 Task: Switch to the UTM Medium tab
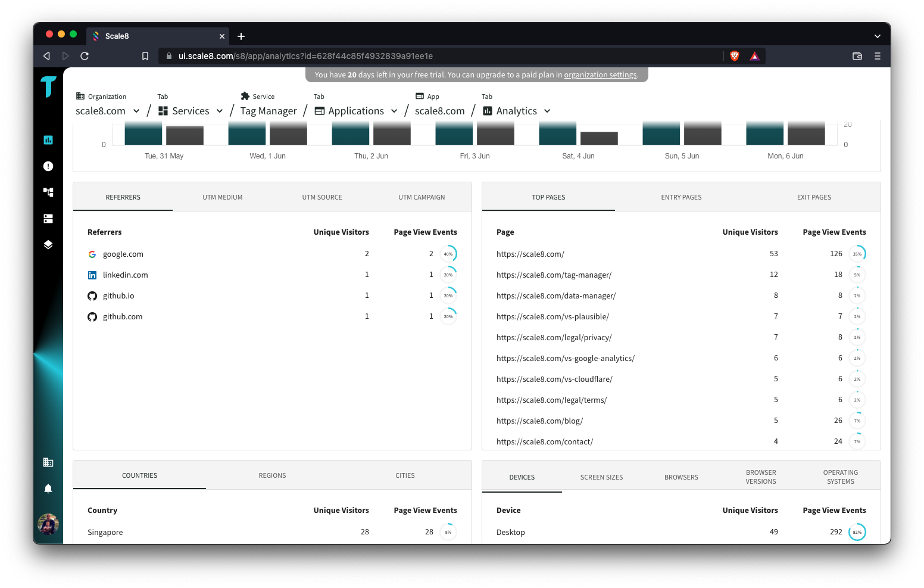pyautogui.click(x=223, y=197)
